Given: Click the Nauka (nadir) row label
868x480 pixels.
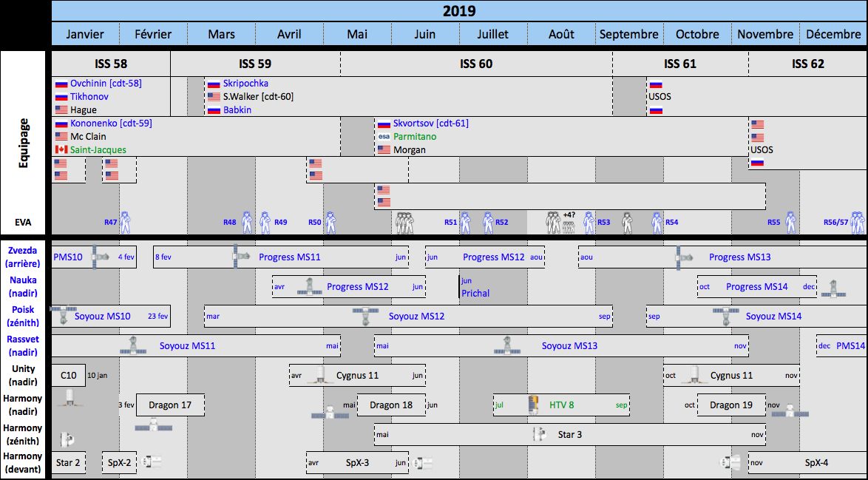Looking at the screenshot, I should [x=23, y=287].
